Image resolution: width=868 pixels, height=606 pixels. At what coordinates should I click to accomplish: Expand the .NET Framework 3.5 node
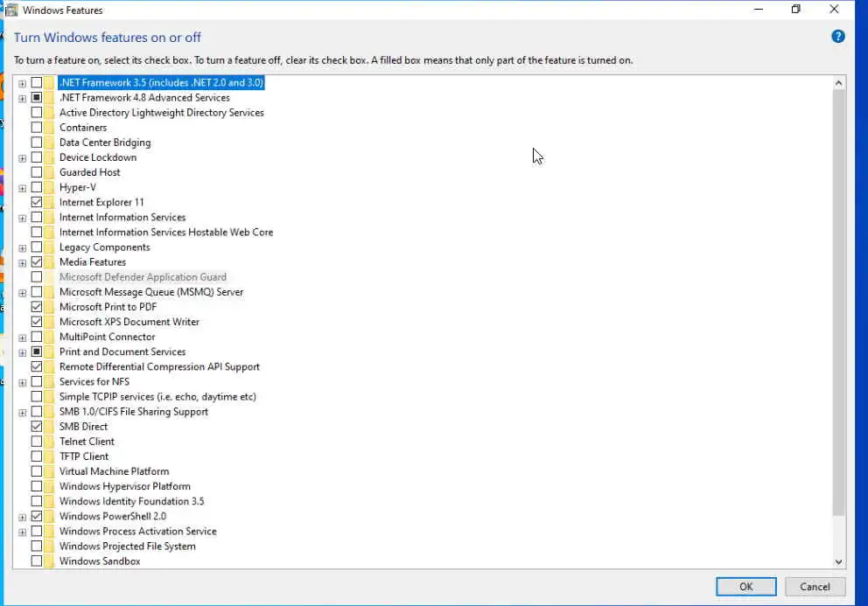22,84
